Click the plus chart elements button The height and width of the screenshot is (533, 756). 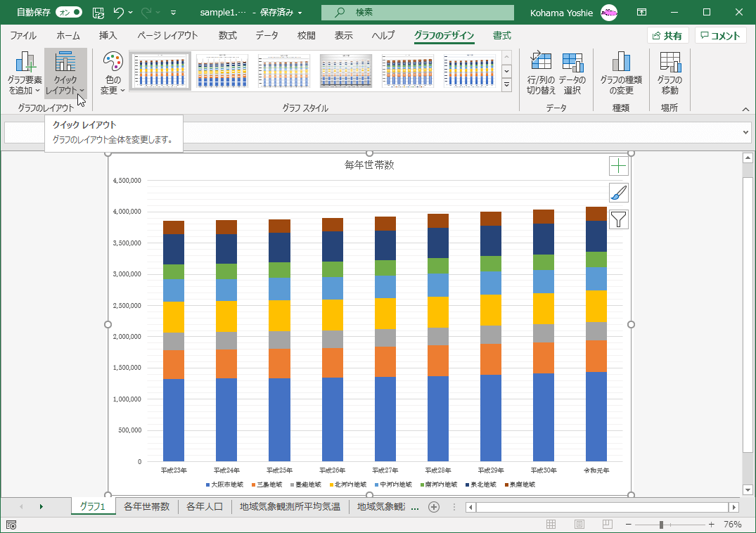(x=618, y=166)
